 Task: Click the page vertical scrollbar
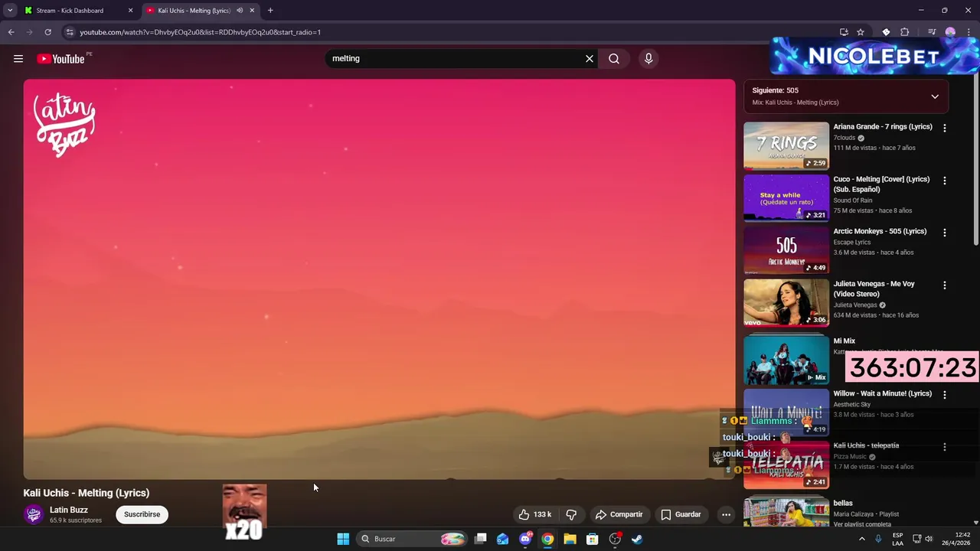(975, 161)
